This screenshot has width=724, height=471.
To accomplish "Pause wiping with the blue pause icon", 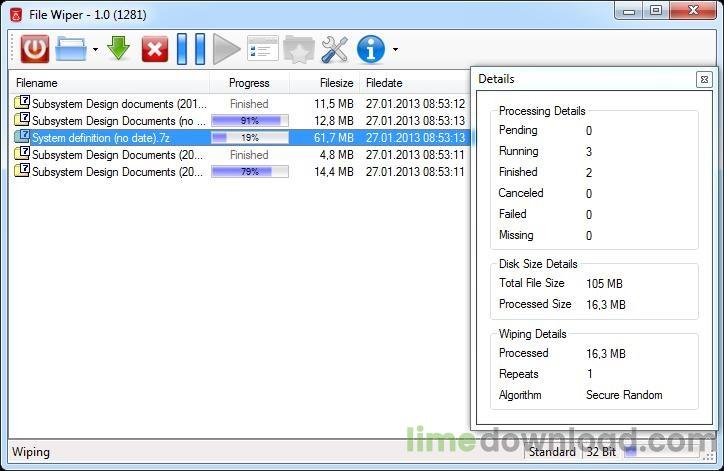I will coord(190,48).
